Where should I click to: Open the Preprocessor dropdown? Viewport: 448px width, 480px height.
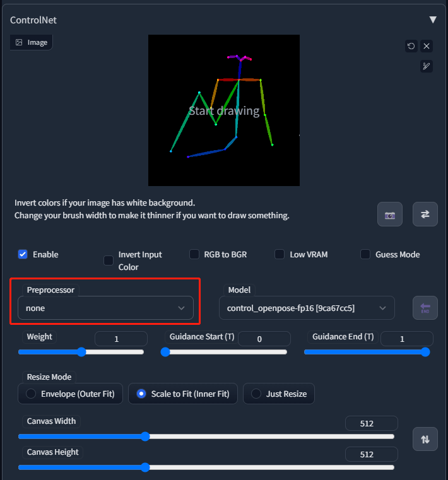tap(105, 308)
